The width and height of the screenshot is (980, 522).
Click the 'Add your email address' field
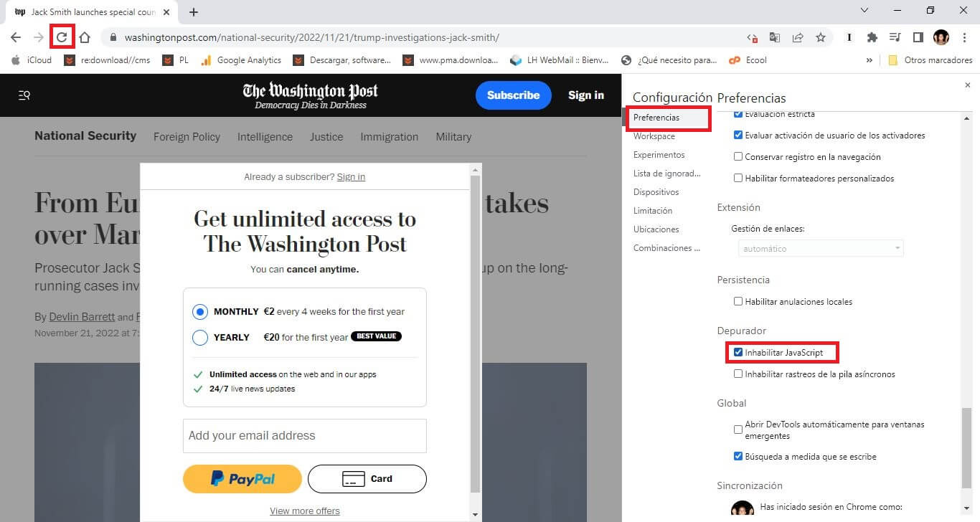[305, 436]
